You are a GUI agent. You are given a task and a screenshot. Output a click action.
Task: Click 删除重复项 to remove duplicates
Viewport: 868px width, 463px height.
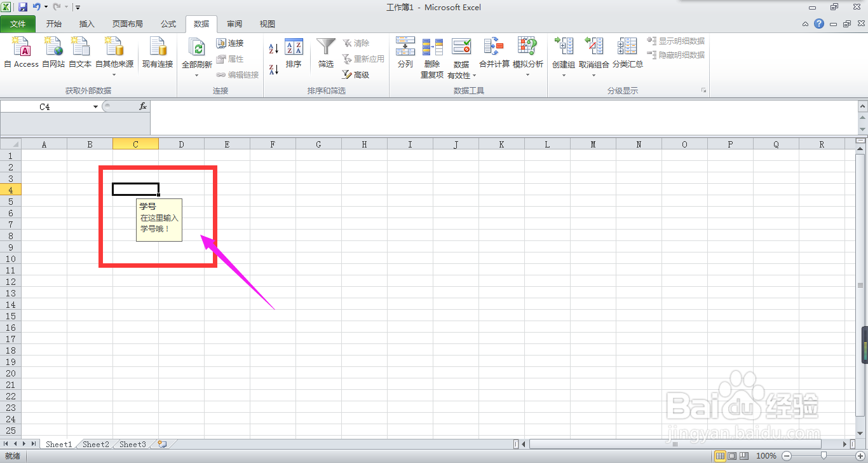432,54
